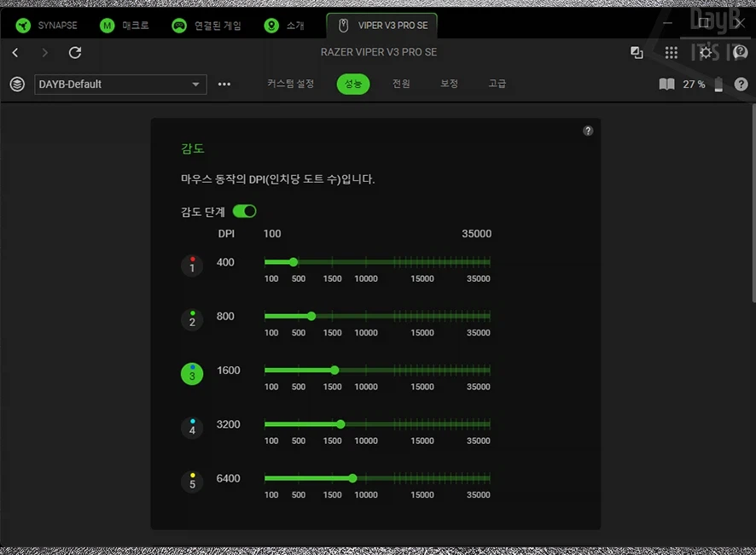
Task: Select the VIPER V3 PRO SE device tab
Action: (381, 26)
